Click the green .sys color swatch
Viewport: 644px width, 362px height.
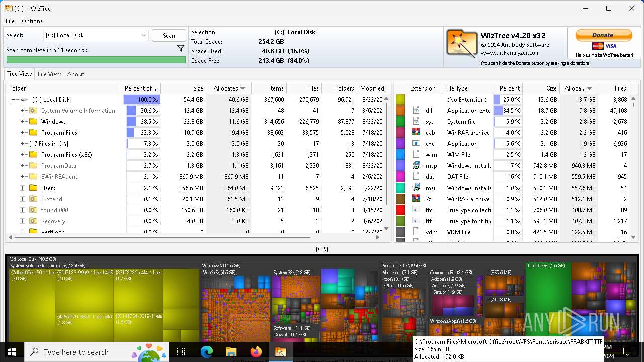(400, 122)
